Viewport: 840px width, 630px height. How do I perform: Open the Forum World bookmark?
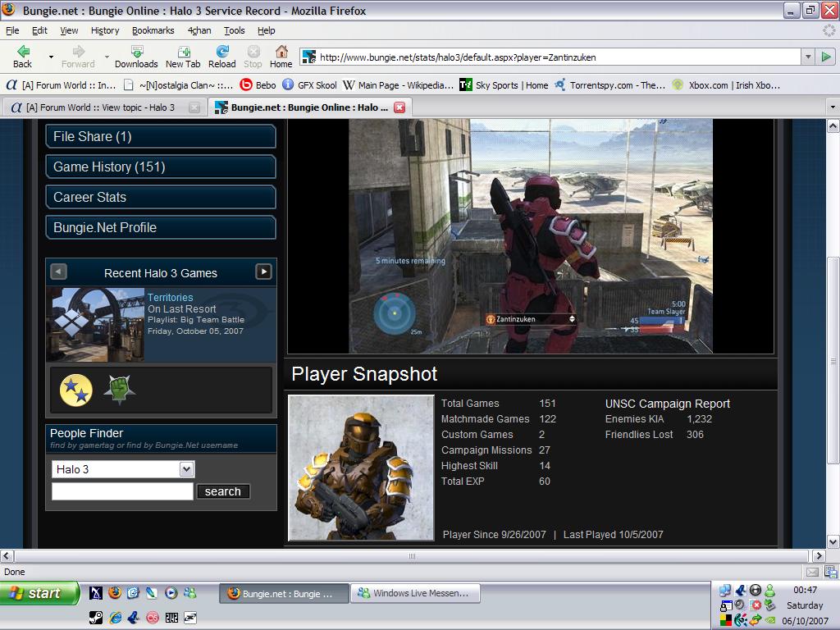(x=61, y=85)
